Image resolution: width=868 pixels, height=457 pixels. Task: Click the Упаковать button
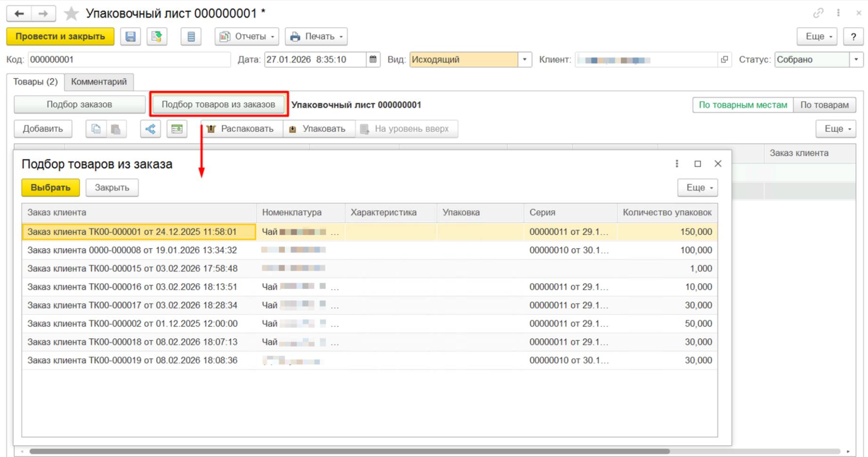coord(319,129)
